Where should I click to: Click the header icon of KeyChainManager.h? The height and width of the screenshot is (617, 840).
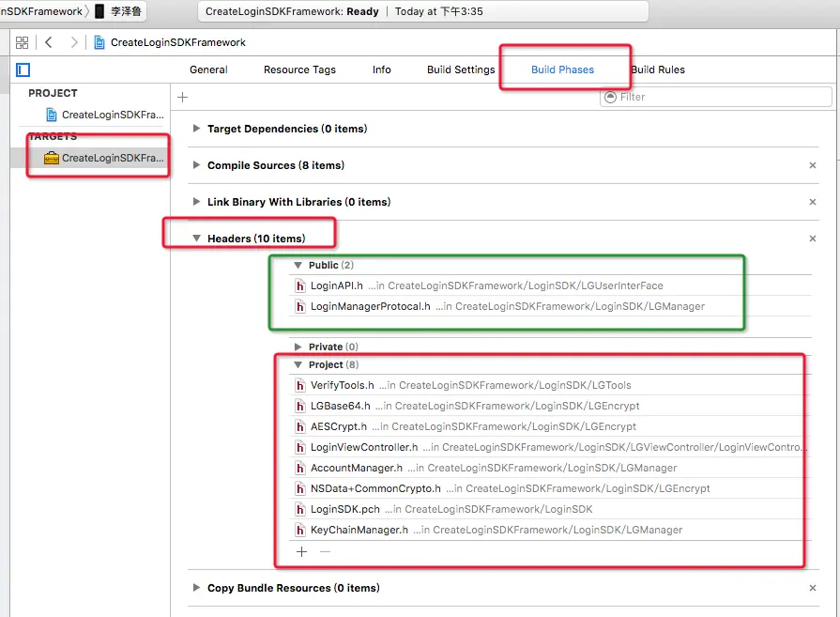pos(300,530)
